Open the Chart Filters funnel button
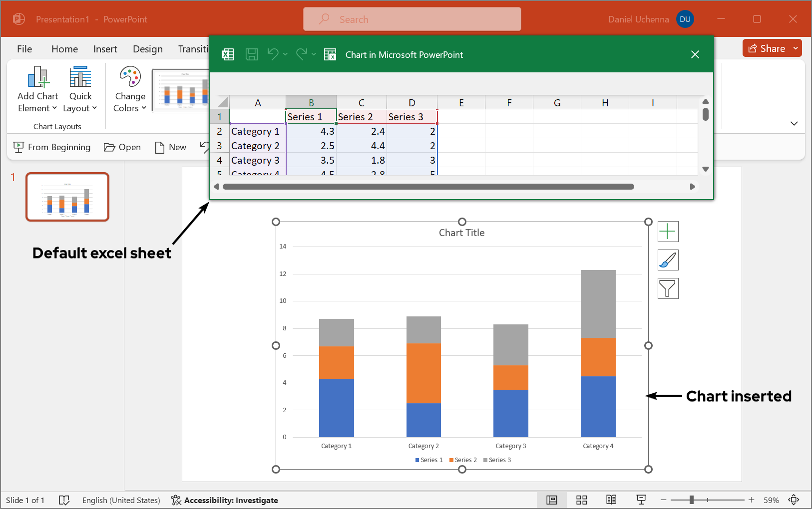The image size is (812, 509). pos(668,288)
